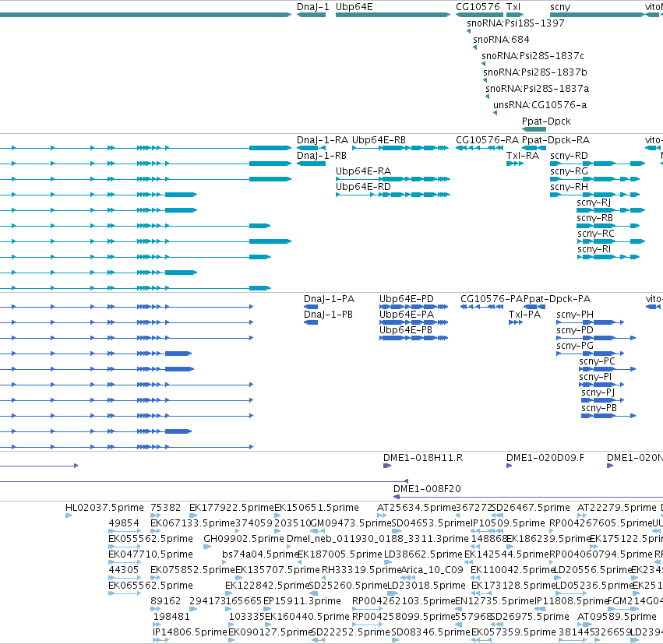Select the scny gene label
This screenshot has height=644, width=663.
[x=560, y=7]
